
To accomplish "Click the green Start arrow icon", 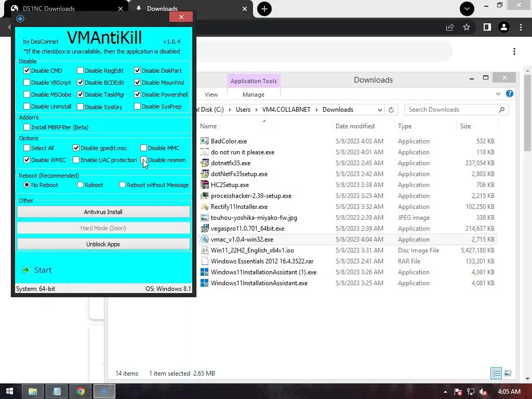I will click(26, 270).
